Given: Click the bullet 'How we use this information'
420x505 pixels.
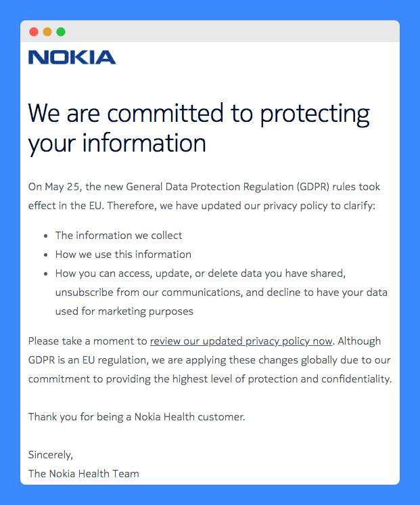Looking at the screenshot, I should (x=123, y=255).
